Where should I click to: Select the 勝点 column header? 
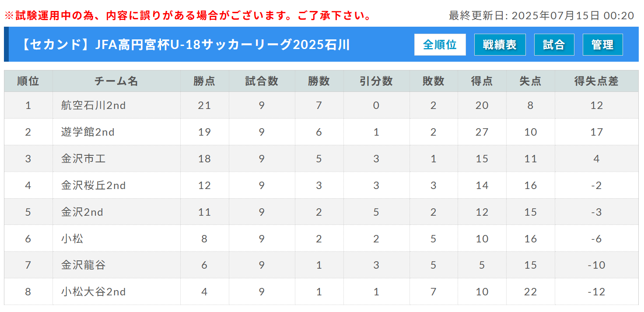pos(204,81)
